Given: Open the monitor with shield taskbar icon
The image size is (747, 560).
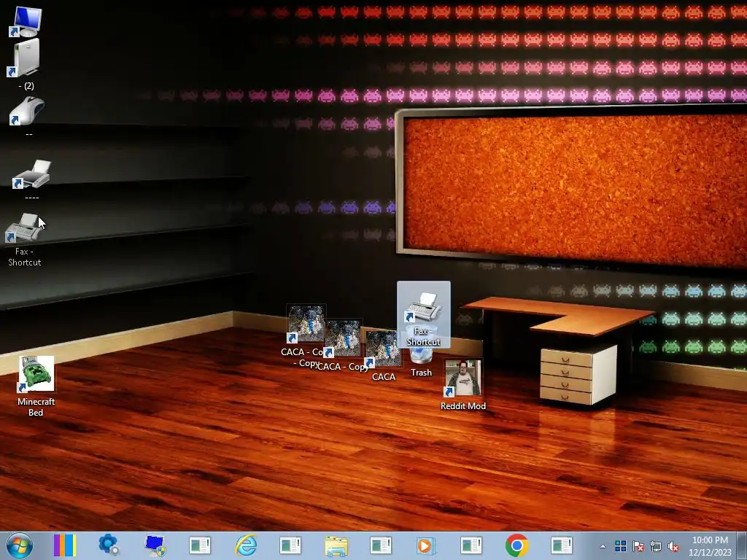Looking at the screenshot, I should point(155,545).
